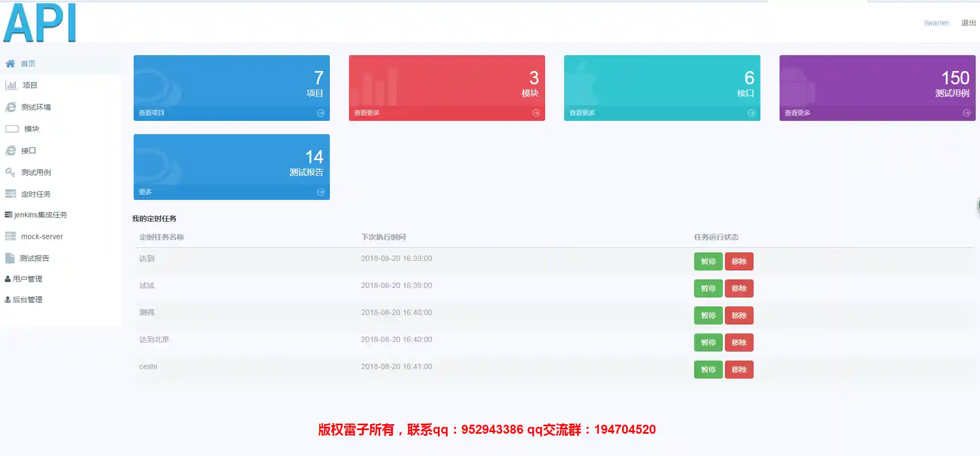Image resolution: width=980 pixels, height=456 pixels.
Task: Click 查看更多 on the red 模块 card
Action: [x=367, y=113]
